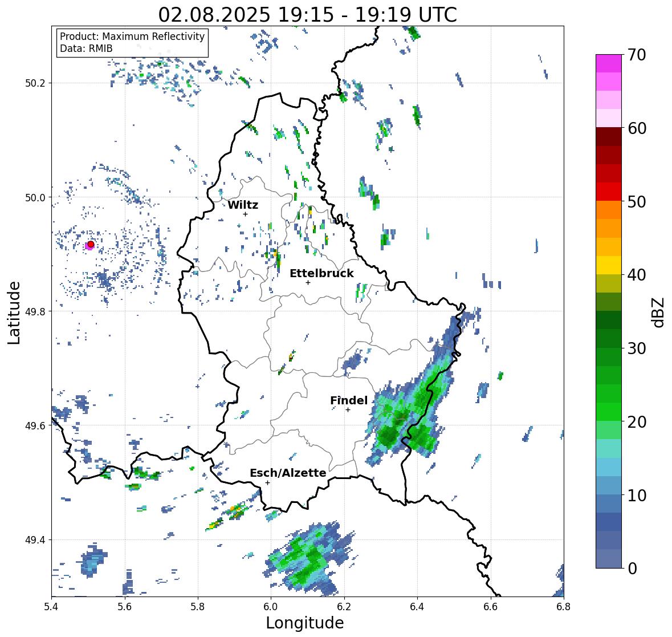The height and width of the screenshot is (637, 672).
Task: Click the red radar location marker dot
Action: pos(91,244)
